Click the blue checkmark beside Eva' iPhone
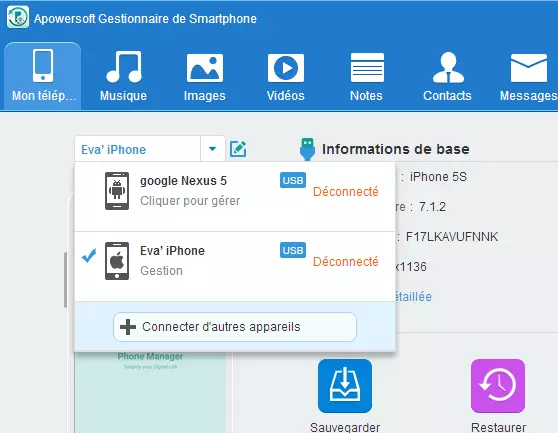The image size is (558, 433). coord(89,255)
